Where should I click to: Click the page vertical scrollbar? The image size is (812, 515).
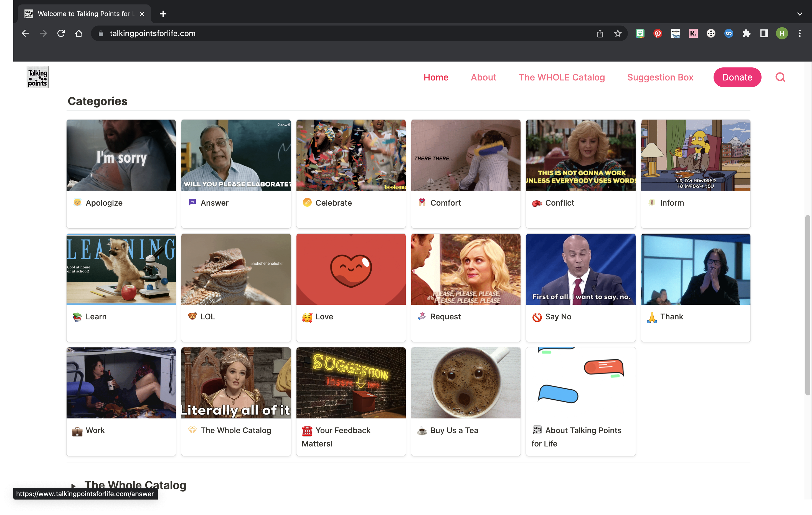point(807,304)
